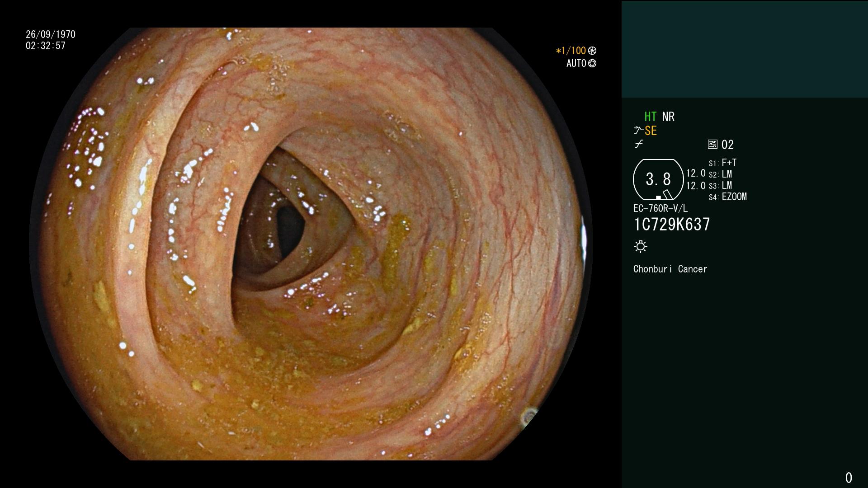Click the settings sliders icon beside 02
The width and height of the screenshot is (868, 488).
pyautogui.click(x=712, y=144)
